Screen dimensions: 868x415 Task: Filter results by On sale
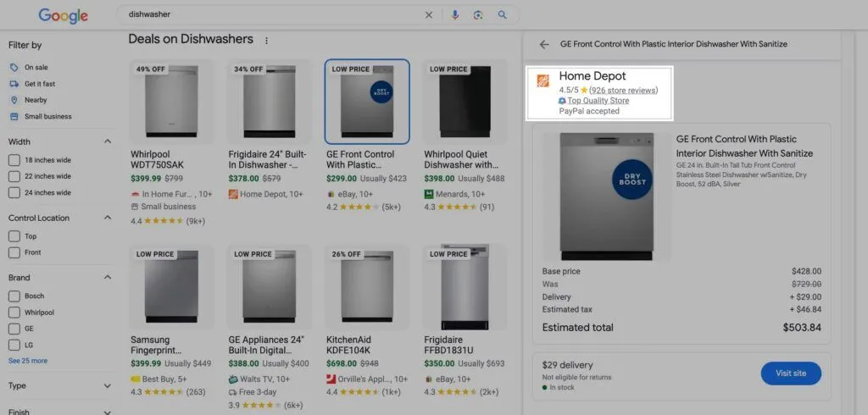pyautogui.click(x=36, y=68)
